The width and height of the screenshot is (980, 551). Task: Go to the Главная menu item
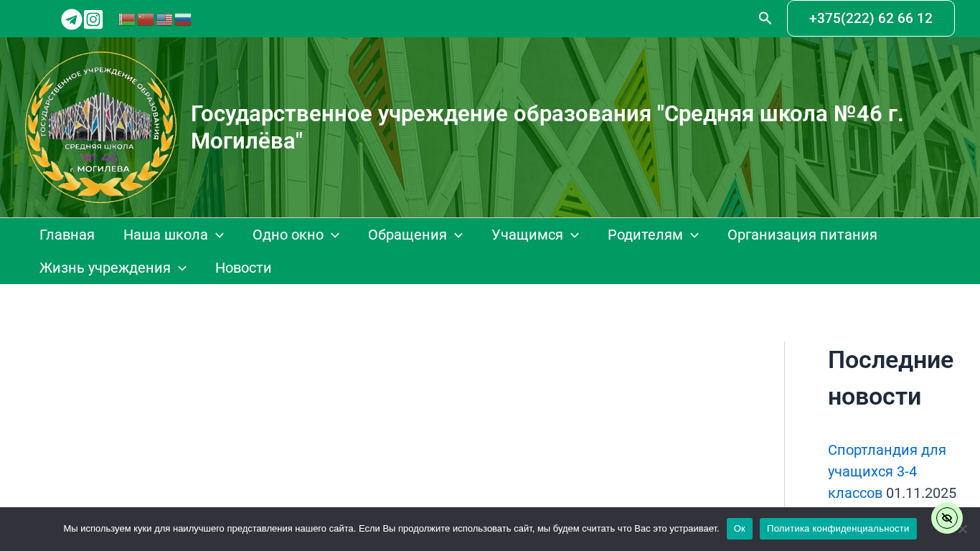pyautogui.click(x=67, y=235)
